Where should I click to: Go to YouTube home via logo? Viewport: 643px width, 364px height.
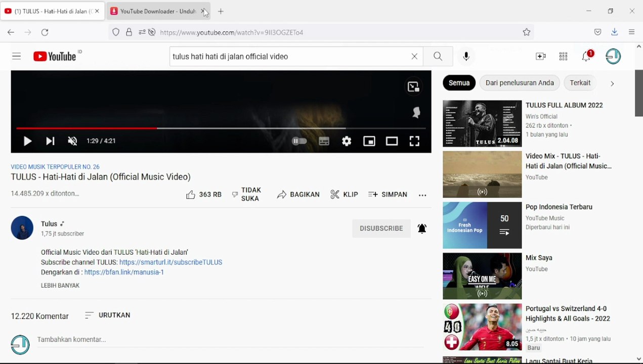[55, 56]
